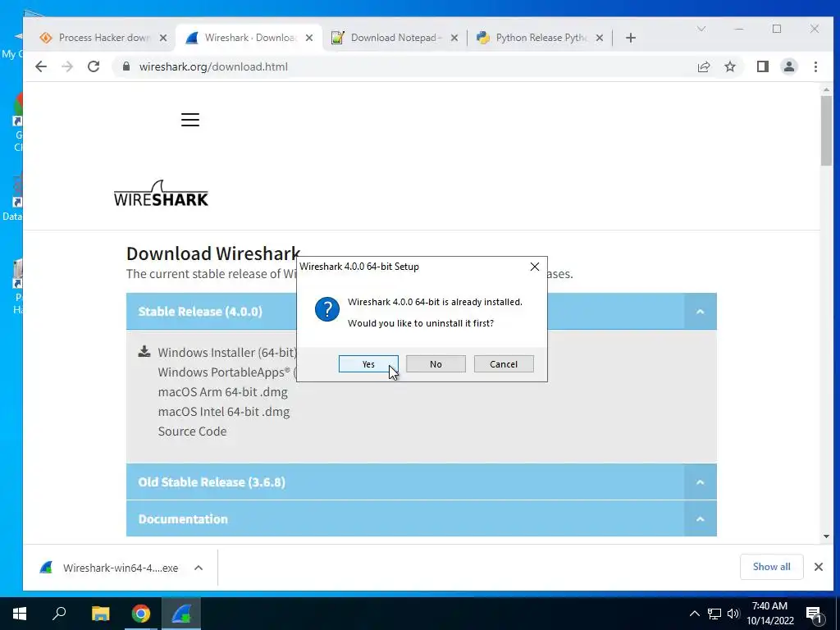Open taskbar search
This screenshot has width=840, height=630.
[x=59, y=614]
